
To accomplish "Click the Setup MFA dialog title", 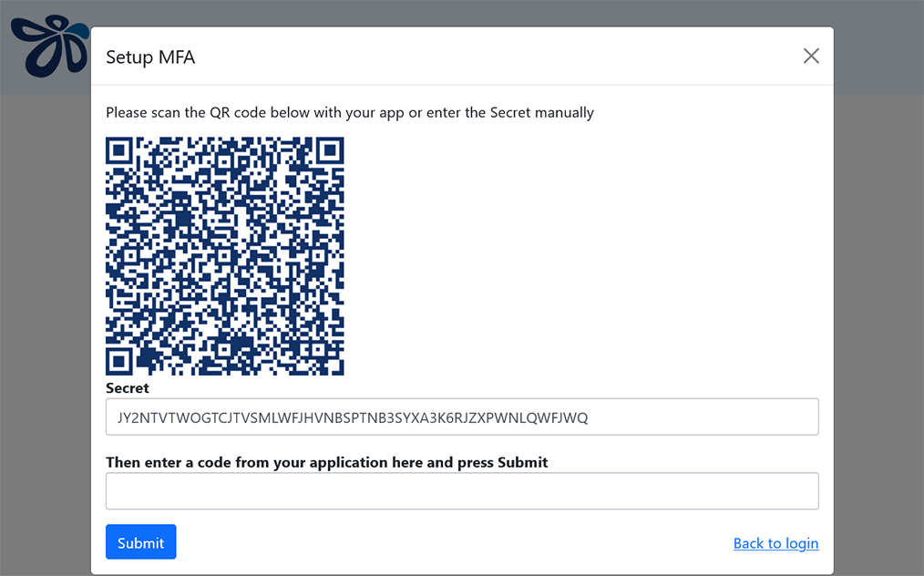I will click(149, 57).
